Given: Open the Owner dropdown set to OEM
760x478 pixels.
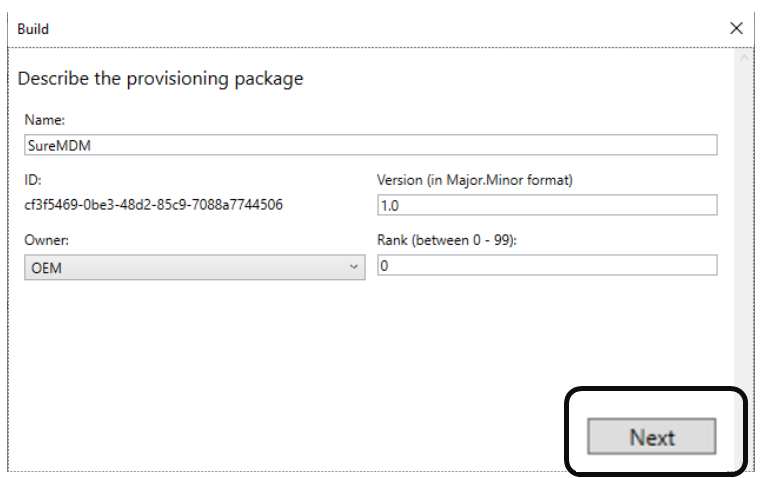Looking at the screenshot, I should pyautogui.click(x=195, y=267).
